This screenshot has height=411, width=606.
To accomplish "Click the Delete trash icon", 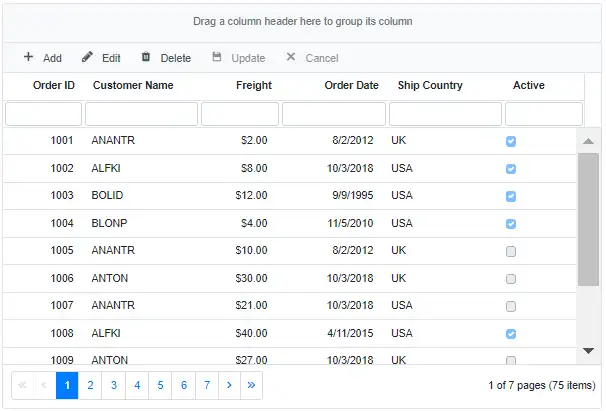I will coord(146,57).
